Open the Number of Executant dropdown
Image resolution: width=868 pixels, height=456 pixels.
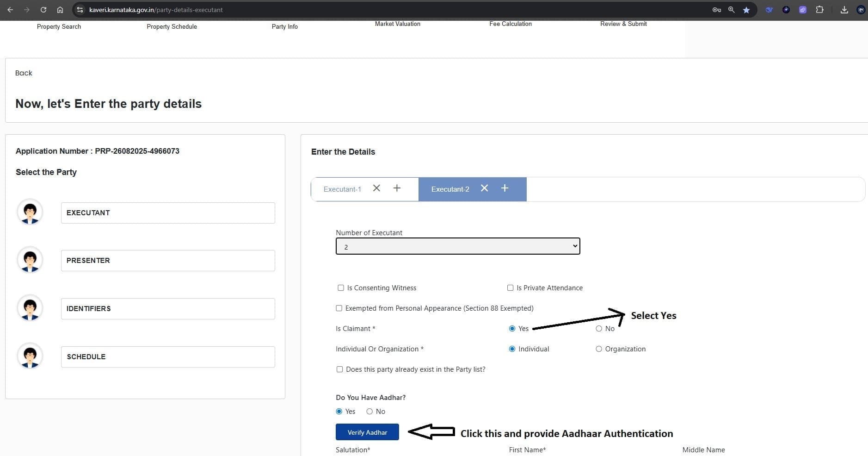tap(457, 246)
